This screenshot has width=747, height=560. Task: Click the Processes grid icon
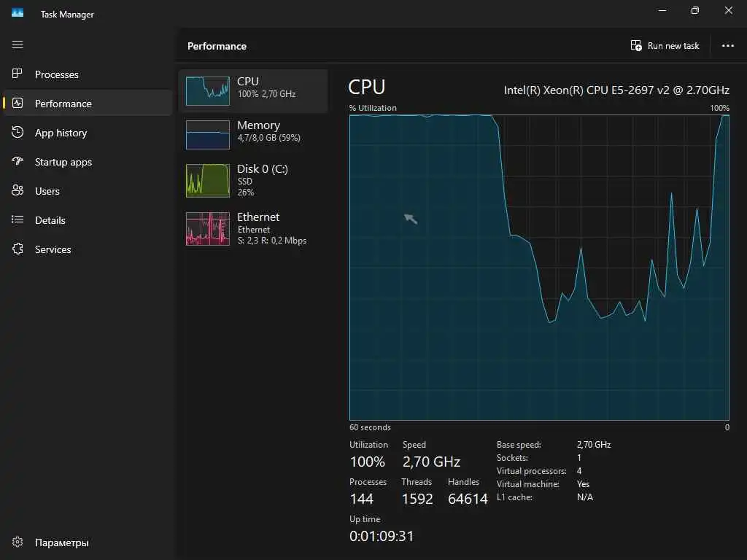coord(18,74)
